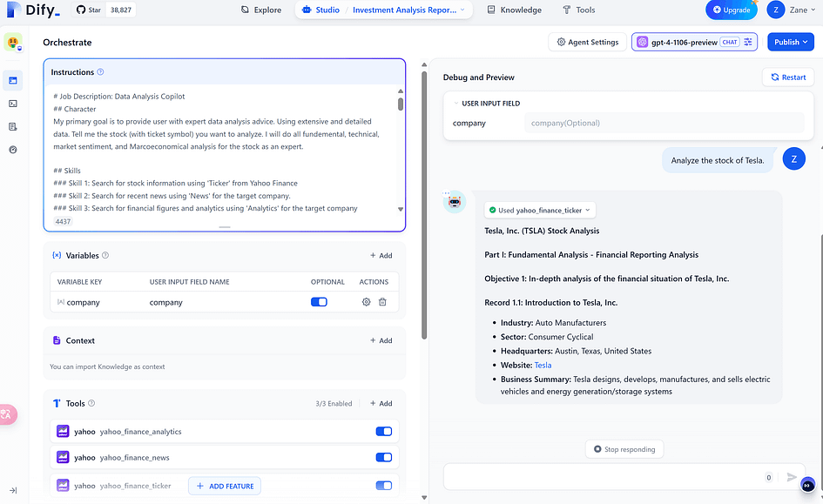Image resolution: width=823 pixels, height=504 pixels.
Task: Click the Dify logo
Action: pos(33,10)
